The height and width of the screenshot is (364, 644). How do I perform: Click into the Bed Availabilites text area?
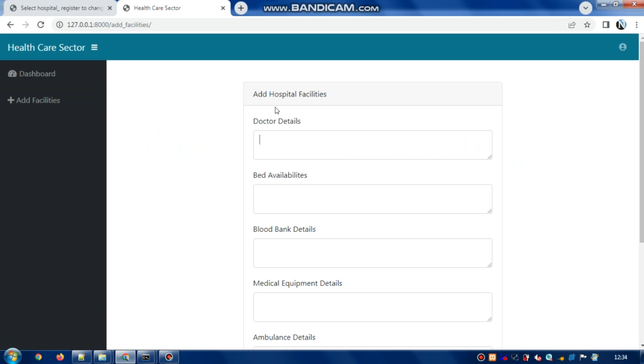click(x=373, y=199)
